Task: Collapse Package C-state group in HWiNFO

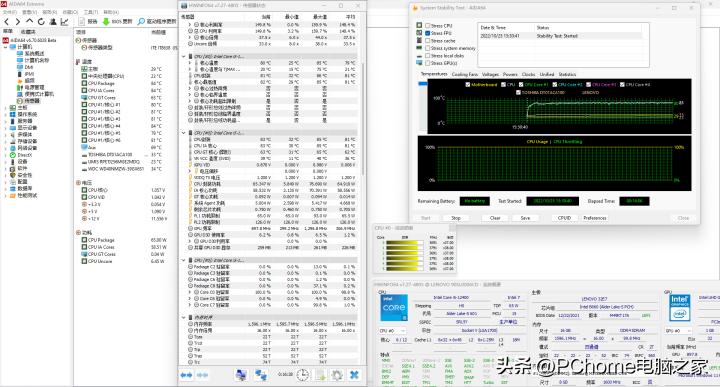Action: pos(184,260)
